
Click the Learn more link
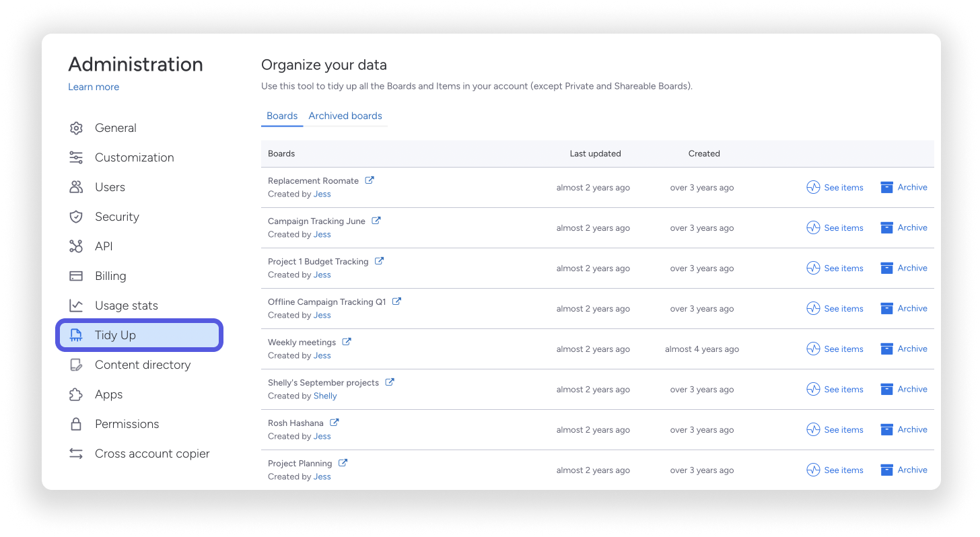coord(93,87)
